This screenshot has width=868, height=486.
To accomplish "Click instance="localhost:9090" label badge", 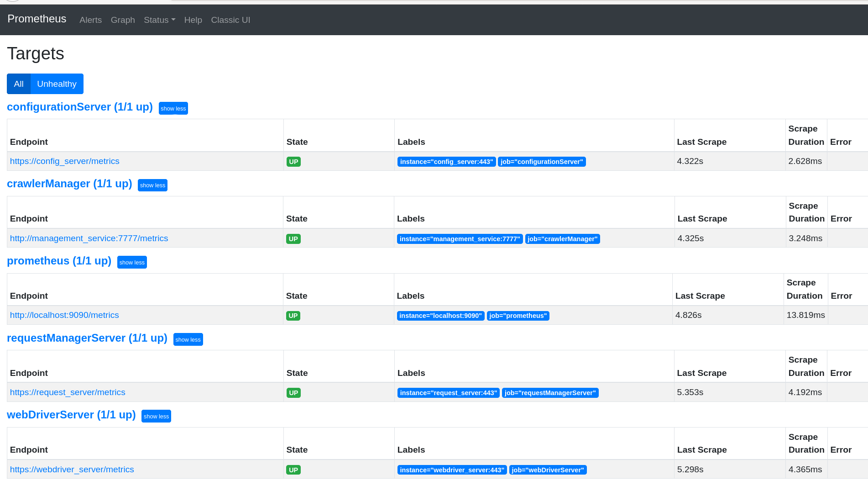I will [x=441, y=316].
